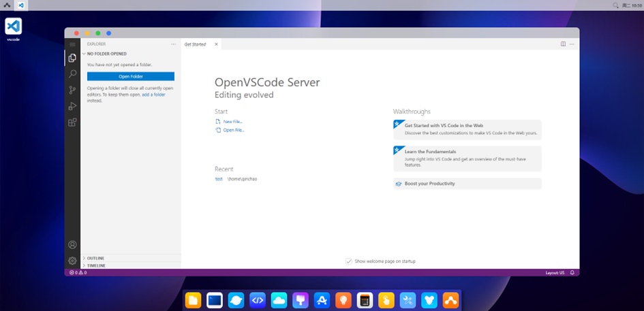The width and height of the screenshot is (644, 311).
Task: Open the Manage gear icon
Action: 72,261
